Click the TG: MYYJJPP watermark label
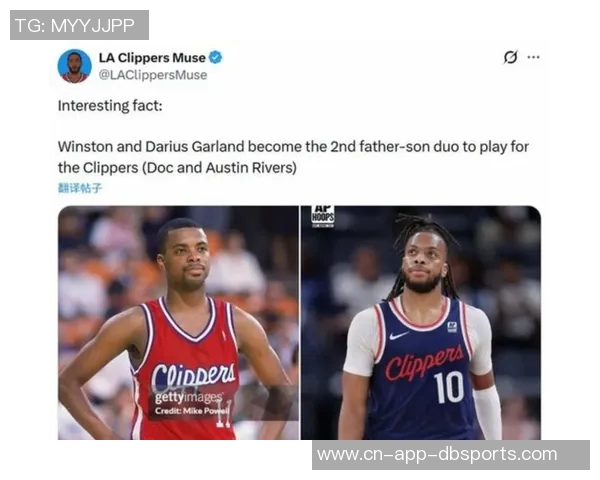The width and height of the screenshot is (600, 480). pos(79,25)
